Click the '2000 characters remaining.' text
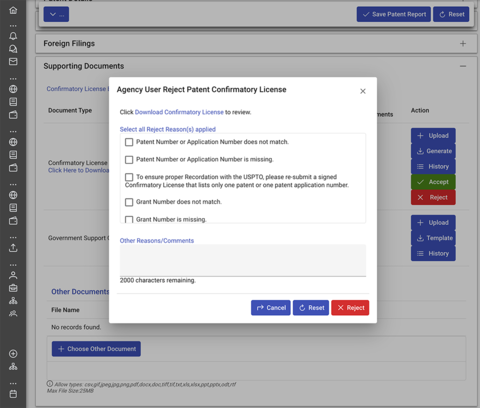This screenshot has width=480, height=408. point(158,280)
